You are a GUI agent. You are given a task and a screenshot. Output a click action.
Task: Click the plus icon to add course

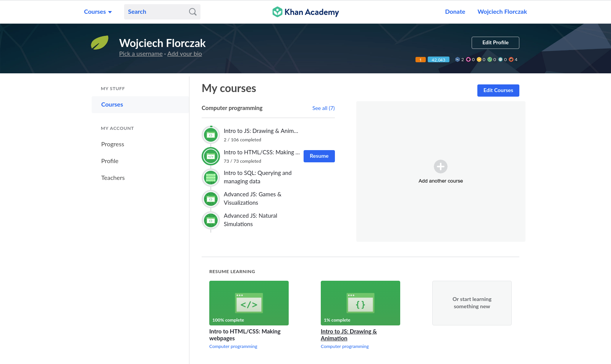pyautogui.click(x=441, y=167)
